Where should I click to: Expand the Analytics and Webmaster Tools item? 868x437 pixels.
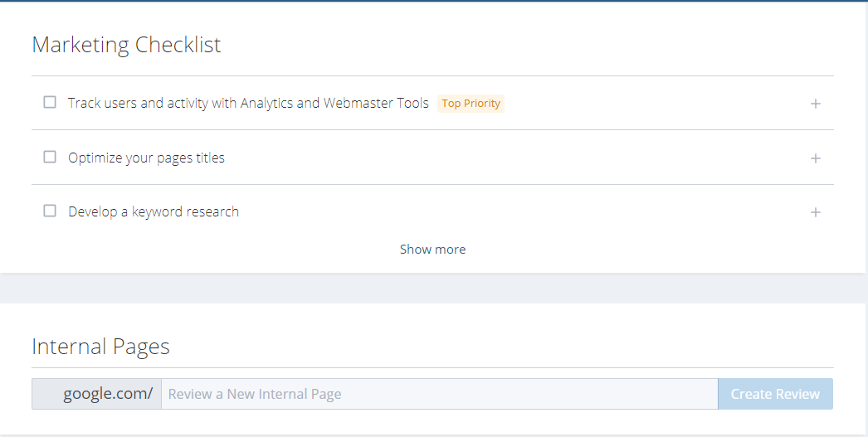(816, 104)
